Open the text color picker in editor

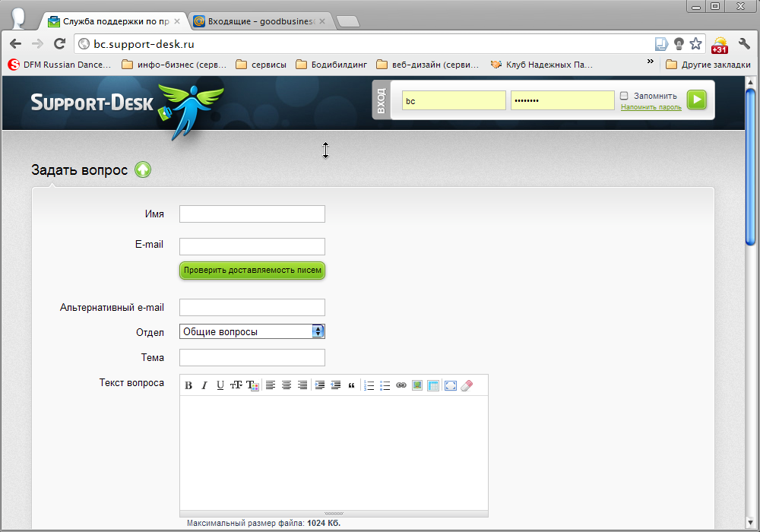[252, 385]
